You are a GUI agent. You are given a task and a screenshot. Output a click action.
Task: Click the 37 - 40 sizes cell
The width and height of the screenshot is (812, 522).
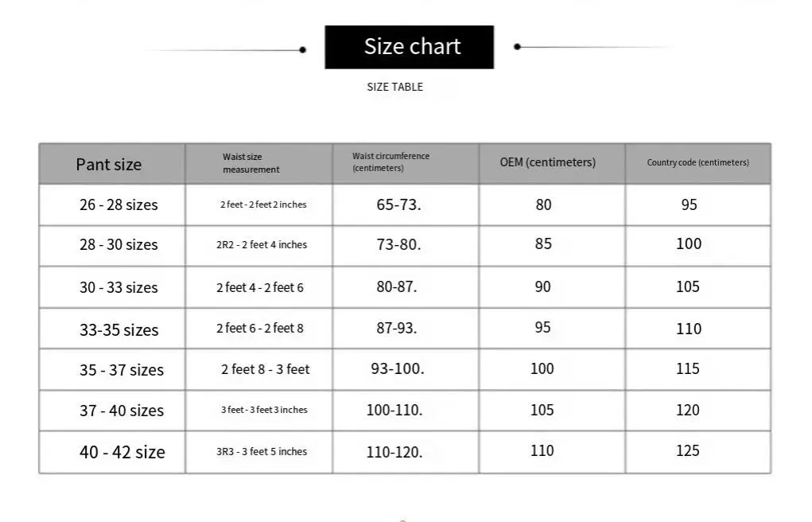coord(121,411)
